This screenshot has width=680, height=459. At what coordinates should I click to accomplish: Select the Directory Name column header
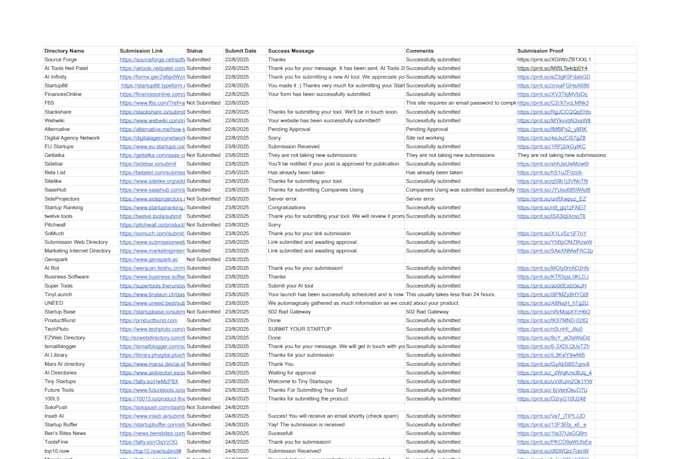click(64, 51)
